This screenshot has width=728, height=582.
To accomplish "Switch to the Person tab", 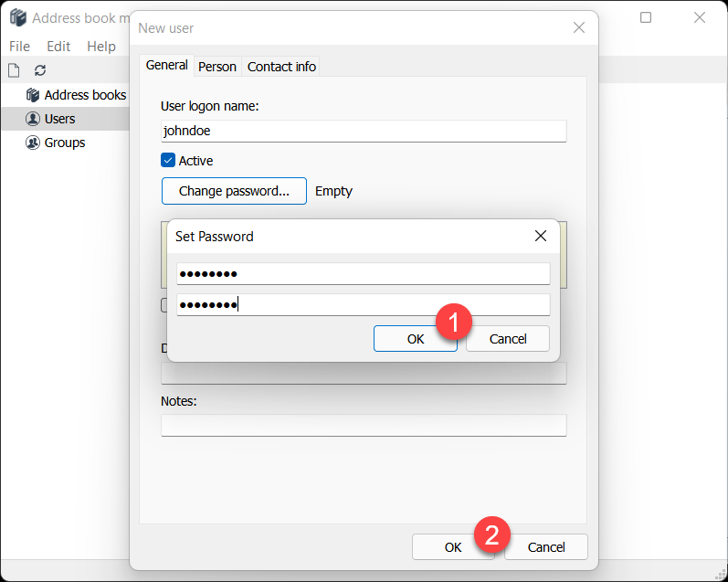I will pos(217,67).
